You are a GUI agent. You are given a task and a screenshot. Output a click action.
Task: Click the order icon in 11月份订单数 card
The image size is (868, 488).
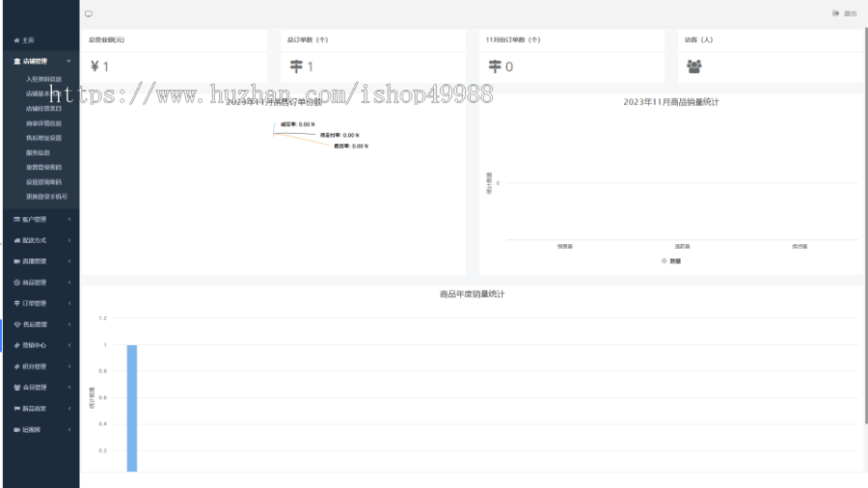coord(495,67)
